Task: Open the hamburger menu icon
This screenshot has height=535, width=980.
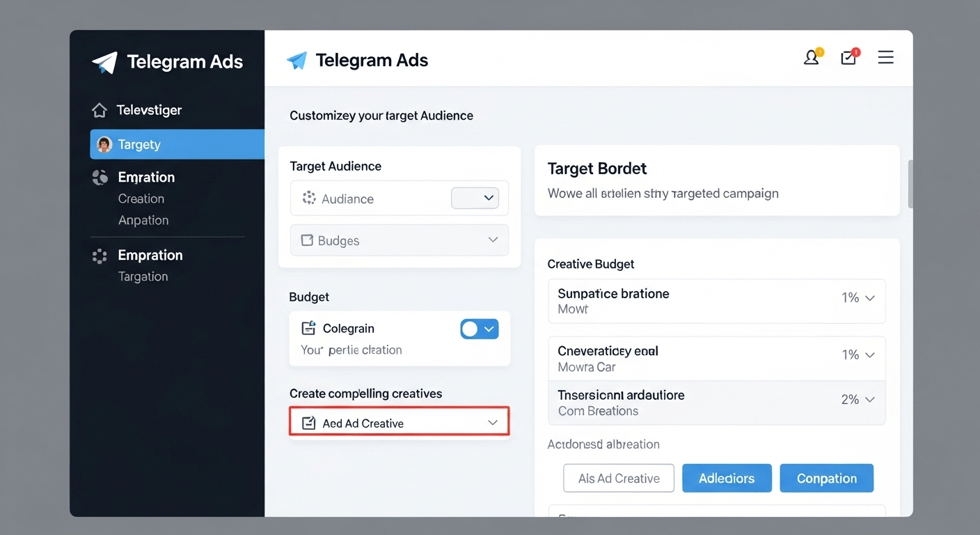Action: [x=885, y=58]
